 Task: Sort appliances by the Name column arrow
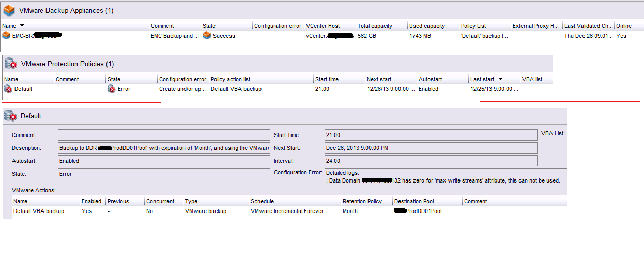pos(22,26)
